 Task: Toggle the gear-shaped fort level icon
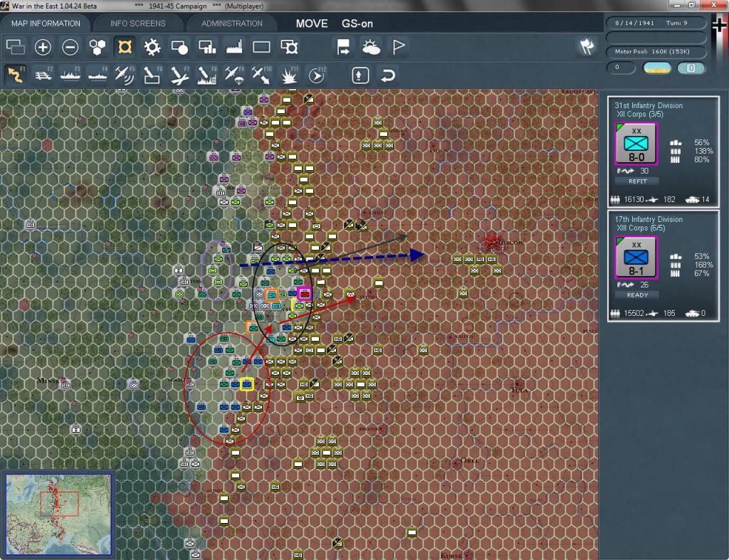point(152,47)
